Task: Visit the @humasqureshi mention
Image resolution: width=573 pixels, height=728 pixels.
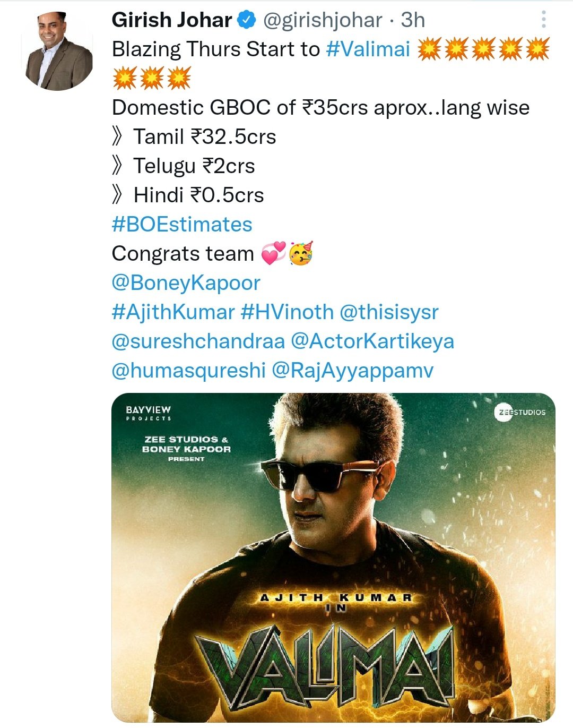Action: coord(188,370)
